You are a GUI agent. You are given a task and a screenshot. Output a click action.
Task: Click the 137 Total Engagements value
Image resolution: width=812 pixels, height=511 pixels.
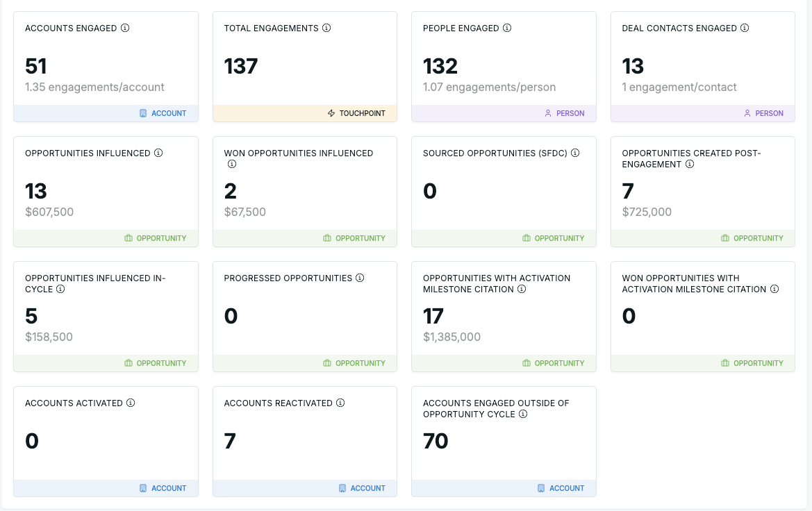[241, 66]
